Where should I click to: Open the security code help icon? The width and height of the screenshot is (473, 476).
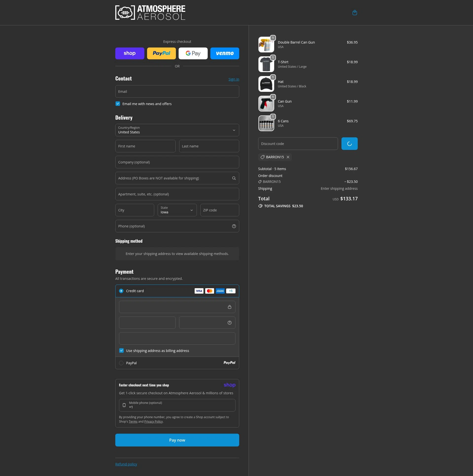[229, 322]
